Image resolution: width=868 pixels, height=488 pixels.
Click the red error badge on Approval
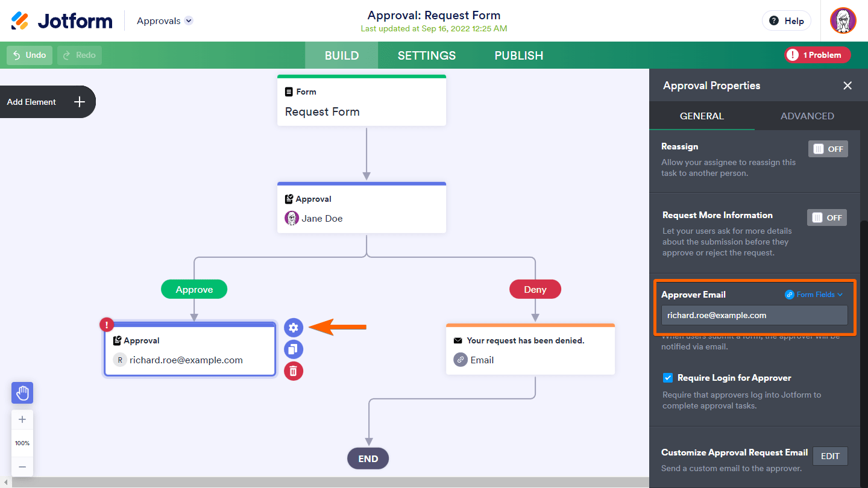click(x=107, y=325)
